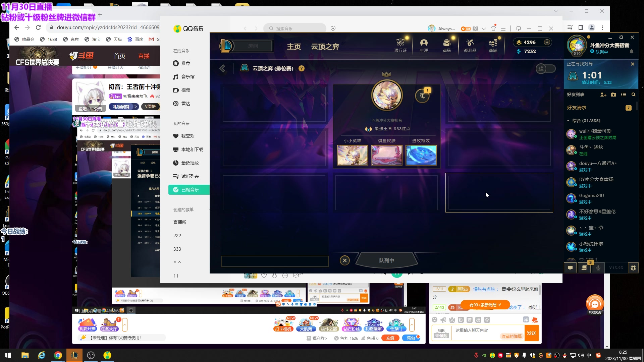
Task: Click the add friend icon above the friend list
Action: tap(603, 95)
